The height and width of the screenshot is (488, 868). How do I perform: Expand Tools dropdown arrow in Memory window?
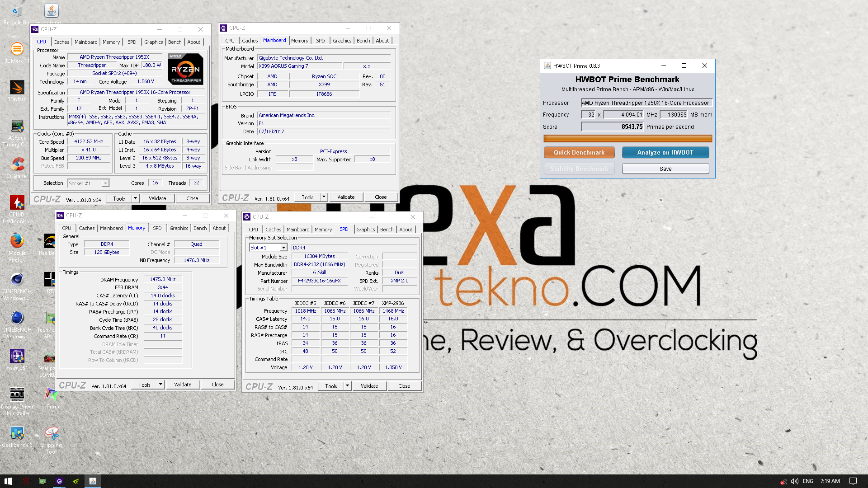pyautogui.click(x=160, y=385)
